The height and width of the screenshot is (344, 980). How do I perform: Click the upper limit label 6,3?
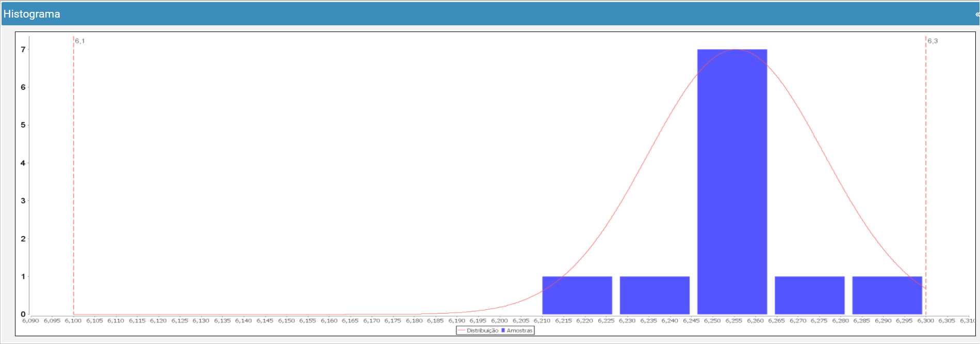(933, 41)
